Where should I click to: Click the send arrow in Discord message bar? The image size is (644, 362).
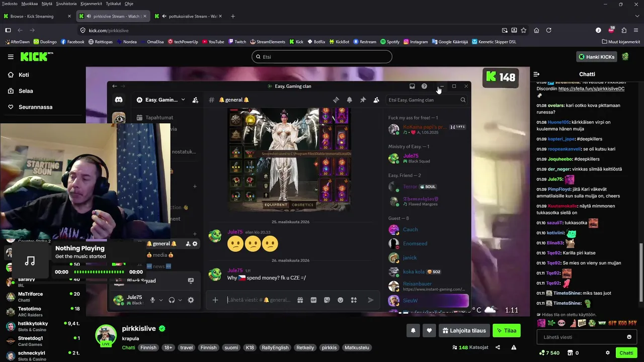click(x=371, y=300)
